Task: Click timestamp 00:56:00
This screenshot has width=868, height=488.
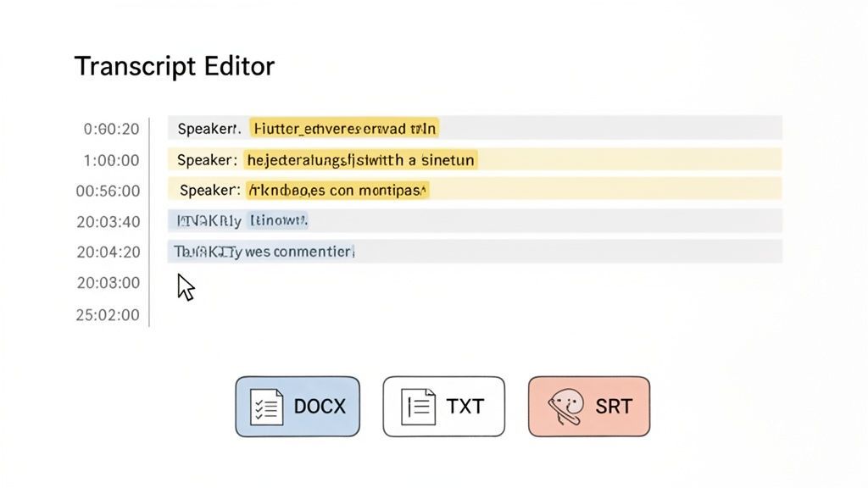Action: pyautogui.click(x=109, y=190)
